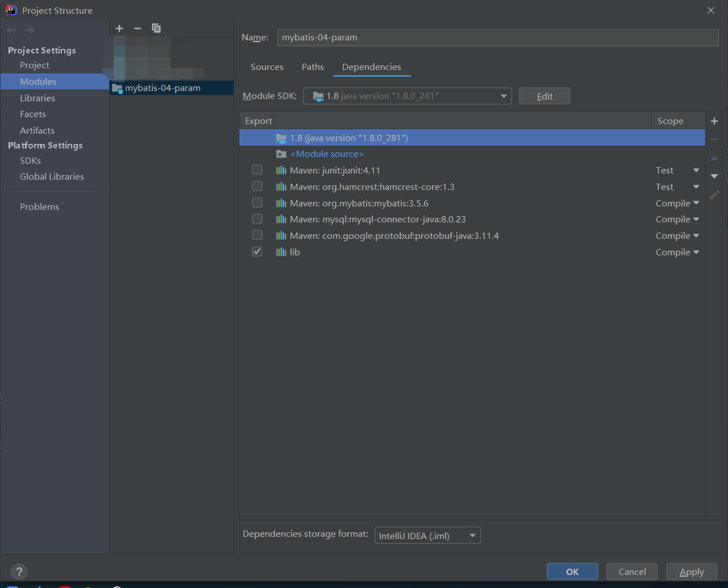Click the library icon of junit:junit:4.11

pyautogui.click(x=281, y=170)
